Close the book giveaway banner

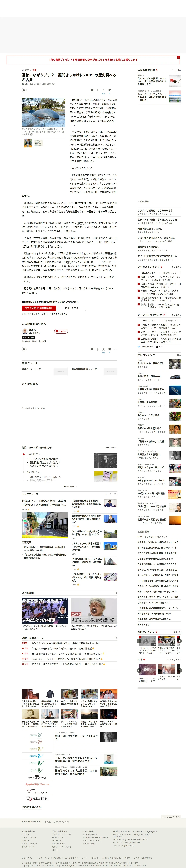coord(178,57)
